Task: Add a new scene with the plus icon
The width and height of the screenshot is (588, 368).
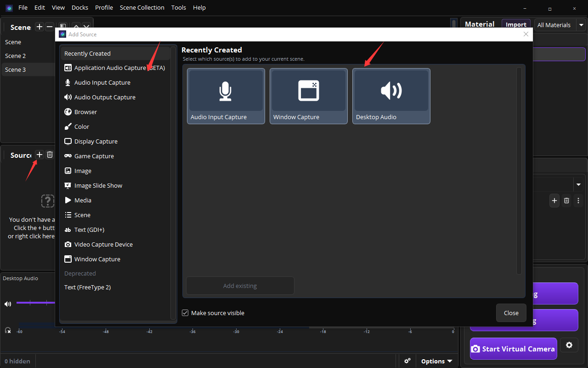Action: 40,27
